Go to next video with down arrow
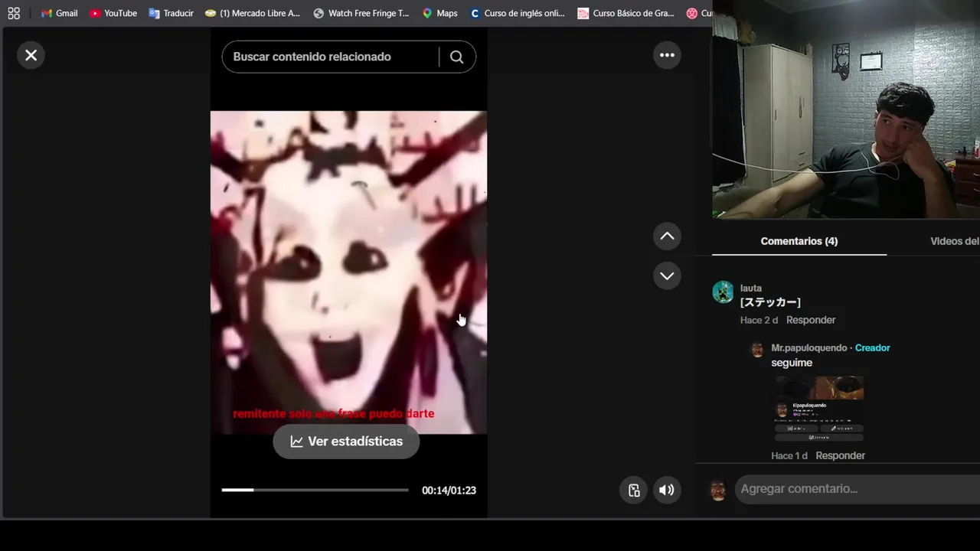This screenshot has height=551, width=980. click(x=667, y=275)
